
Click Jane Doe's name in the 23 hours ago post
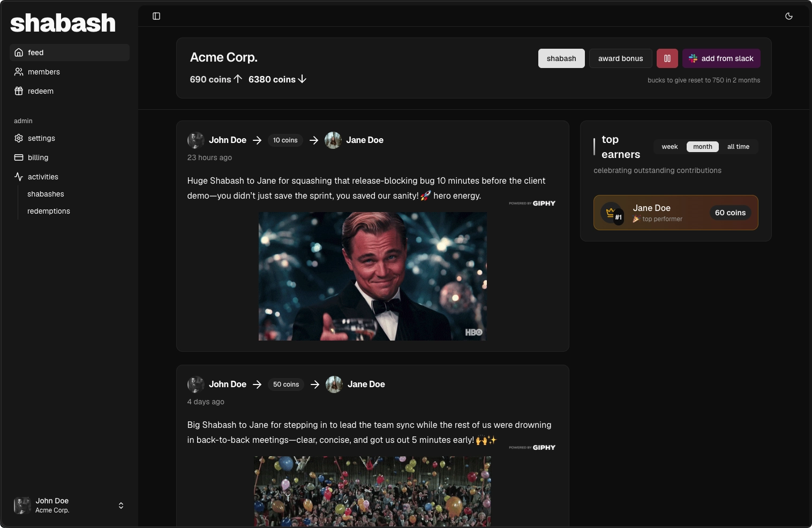[x=365, y=140]
